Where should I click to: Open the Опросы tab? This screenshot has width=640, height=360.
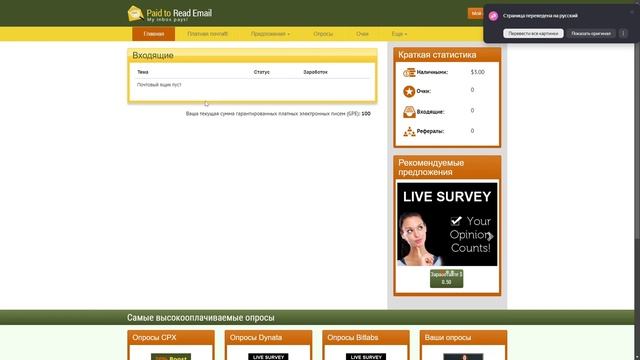[323, 34]
